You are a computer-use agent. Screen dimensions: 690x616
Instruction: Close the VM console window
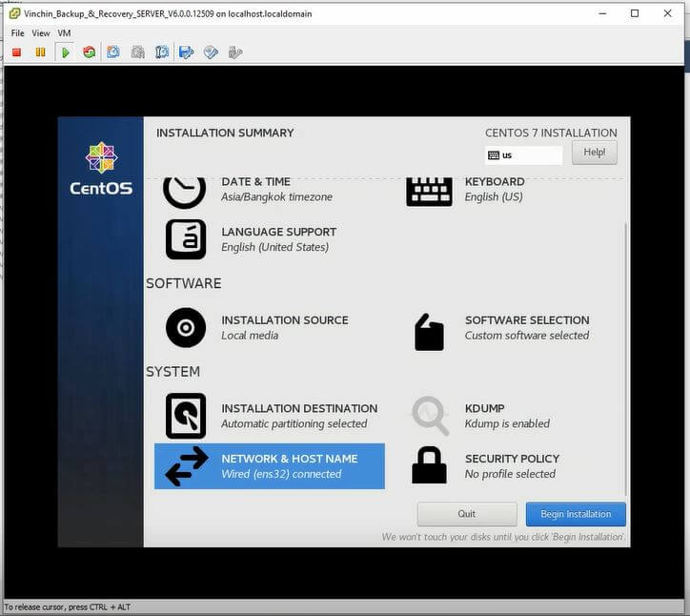pos(667,13)
